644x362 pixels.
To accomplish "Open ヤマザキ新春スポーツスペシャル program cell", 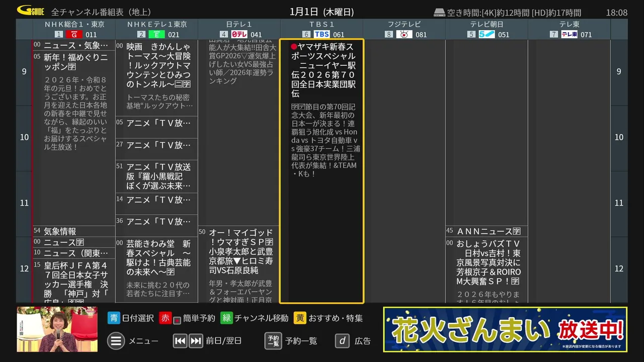I will pyautogui.click(x=322, y=171).
